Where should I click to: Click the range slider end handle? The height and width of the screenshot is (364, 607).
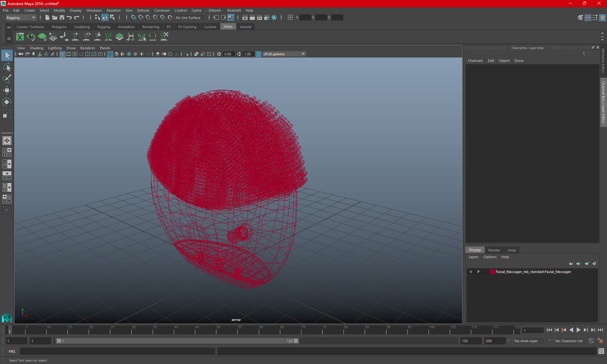(x=296, y=341)
